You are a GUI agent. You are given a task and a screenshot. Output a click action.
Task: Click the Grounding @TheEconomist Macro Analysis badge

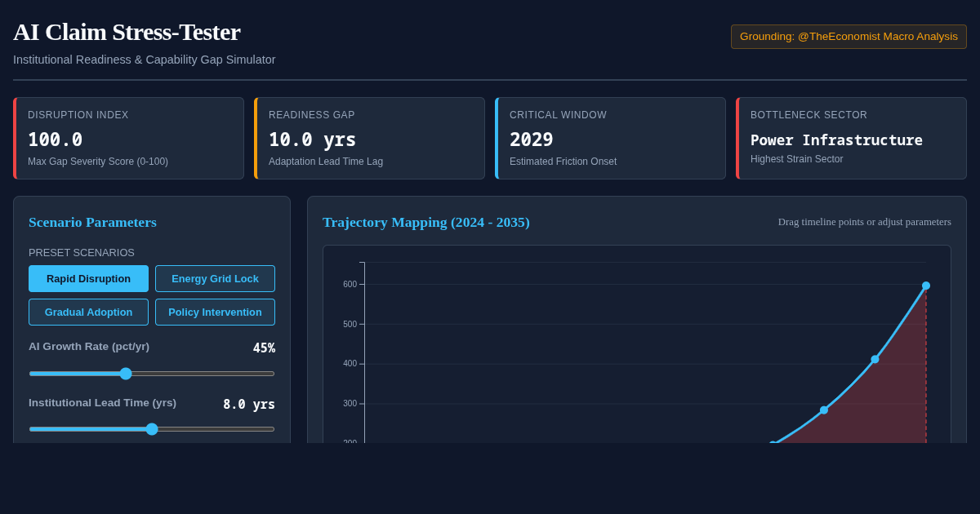(849, 37)
